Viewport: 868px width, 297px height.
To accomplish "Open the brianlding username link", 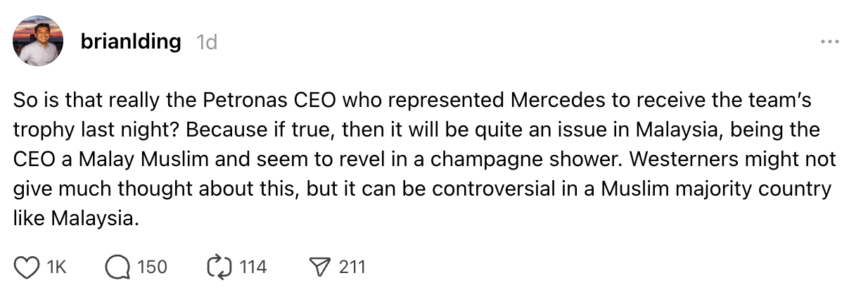I will point(131,42).
